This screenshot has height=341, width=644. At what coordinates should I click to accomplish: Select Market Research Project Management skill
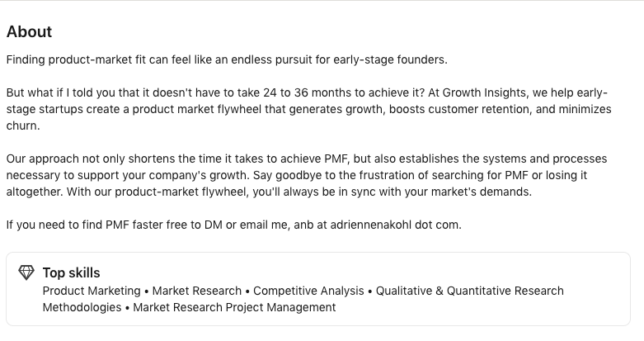pyautogui.click(x=234, y=307)
